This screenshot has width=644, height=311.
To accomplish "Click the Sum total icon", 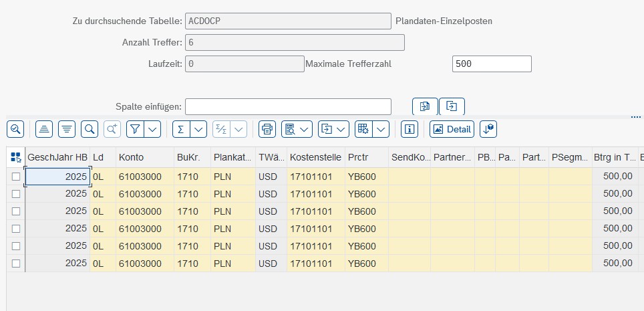I will (x=180, y=129).
